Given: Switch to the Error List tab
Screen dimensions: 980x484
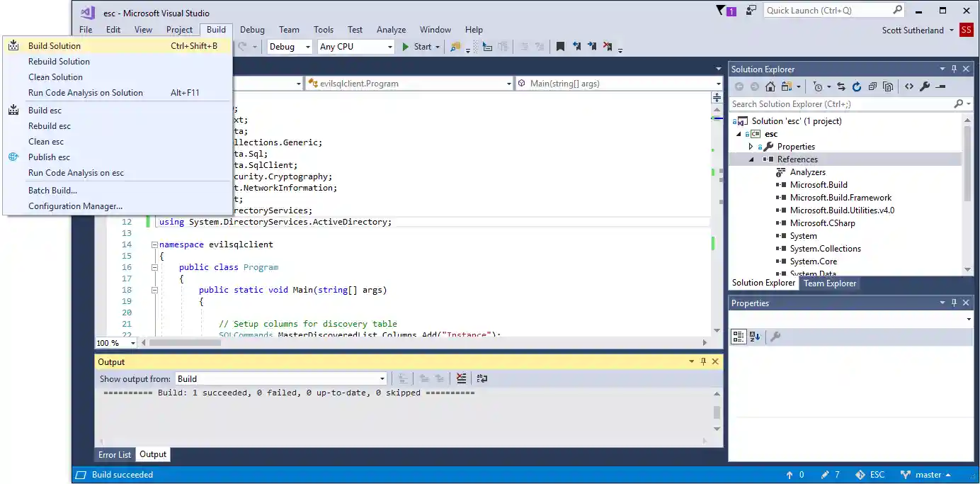Looking at the screenshot, I should coord(115,455).
